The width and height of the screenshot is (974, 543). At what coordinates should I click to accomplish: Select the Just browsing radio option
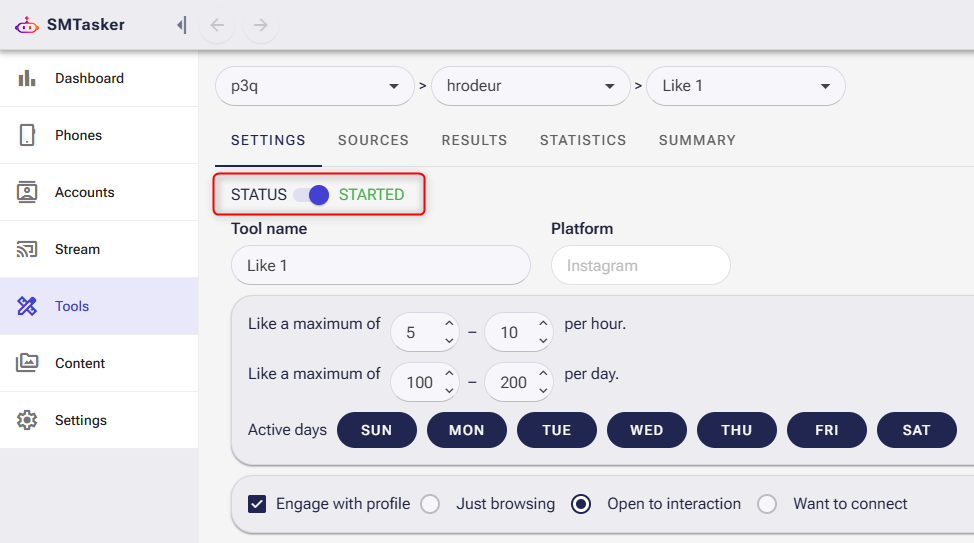430,504
